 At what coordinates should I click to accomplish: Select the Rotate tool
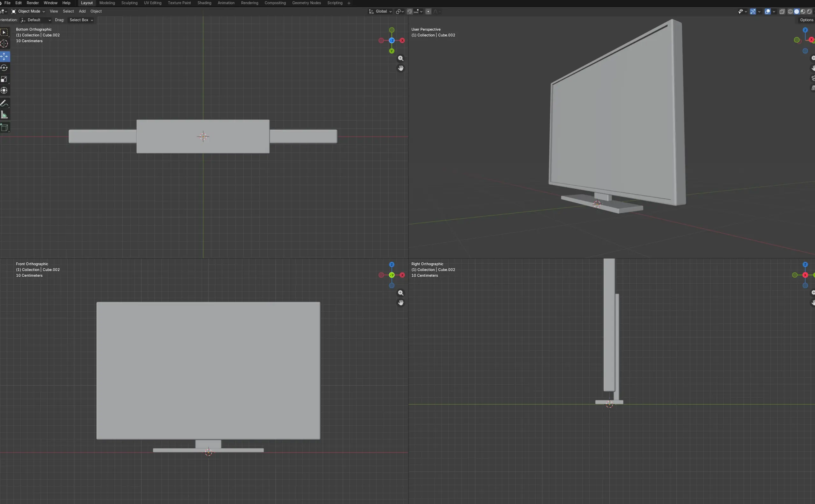coord(4,68)
